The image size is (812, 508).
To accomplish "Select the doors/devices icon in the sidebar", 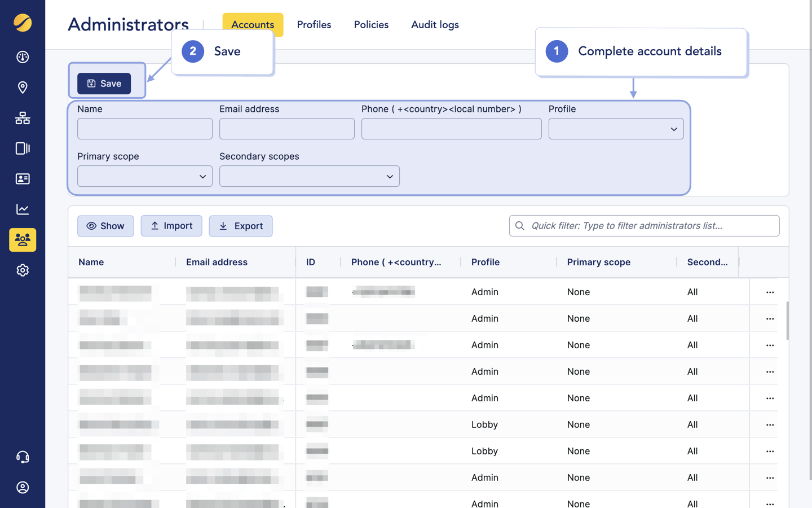I will pyautogui.click(x=23, y=148).
